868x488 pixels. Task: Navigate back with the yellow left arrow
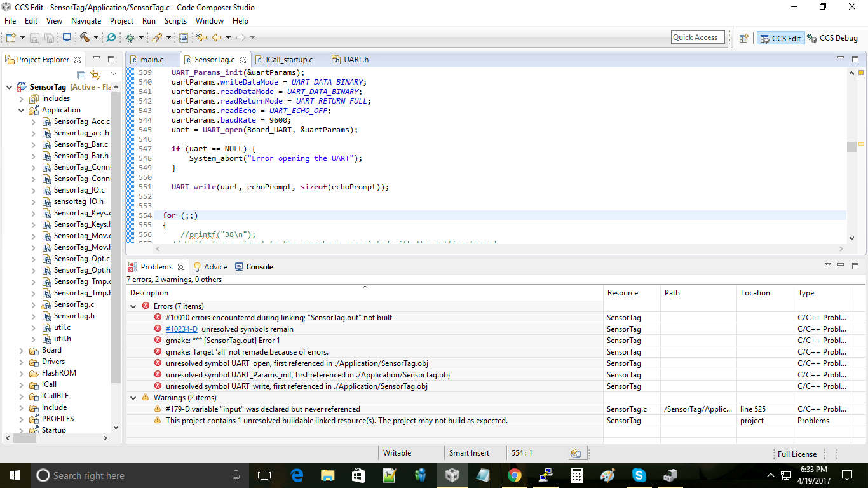217,37
